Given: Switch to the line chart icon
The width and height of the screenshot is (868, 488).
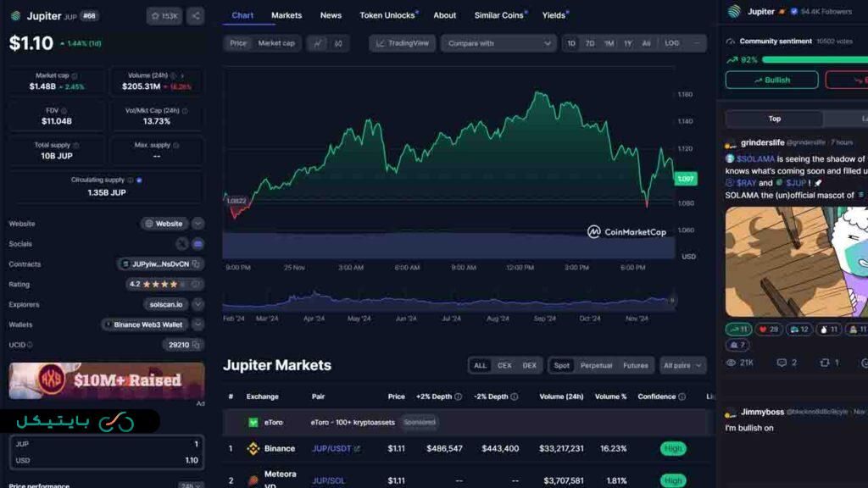Looking at the screenshot, I should pos(318,43).
